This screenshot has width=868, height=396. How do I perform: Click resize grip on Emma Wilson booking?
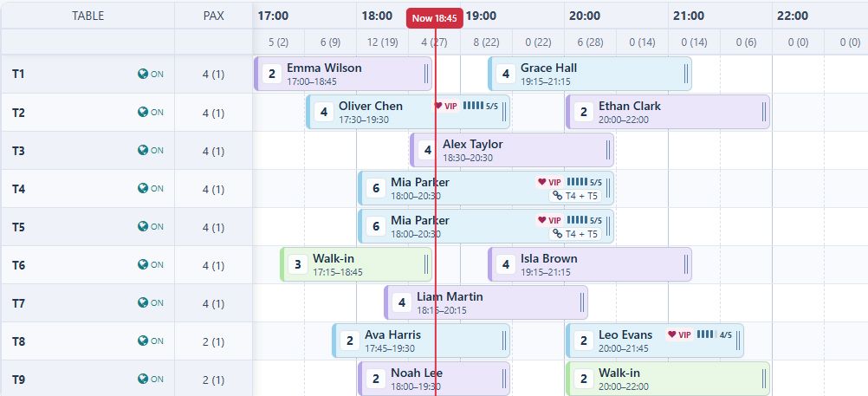[x=426, y=74]
